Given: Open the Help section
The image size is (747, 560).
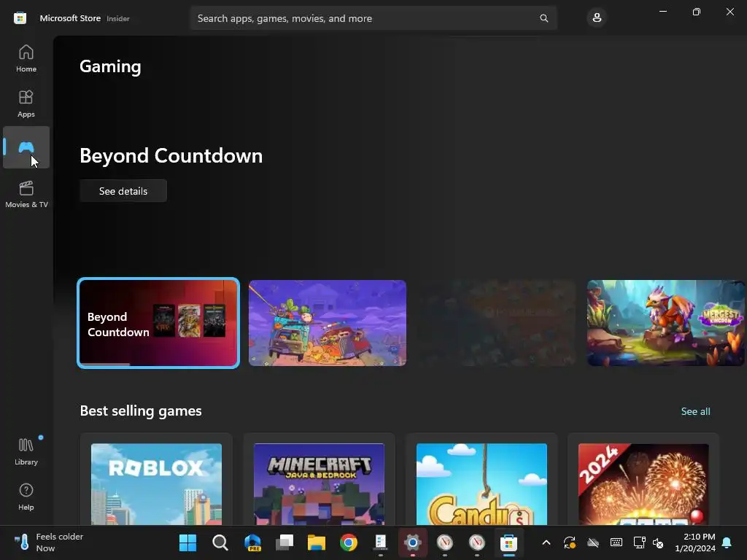Looking at the screenshot, I should (x=26, y=497).
